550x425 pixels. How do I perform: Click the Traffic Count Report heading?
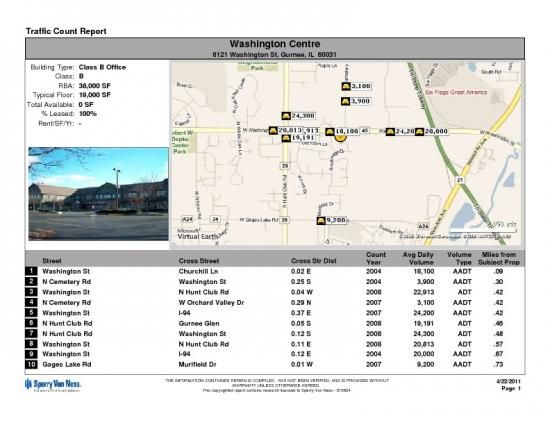point(66,31)
